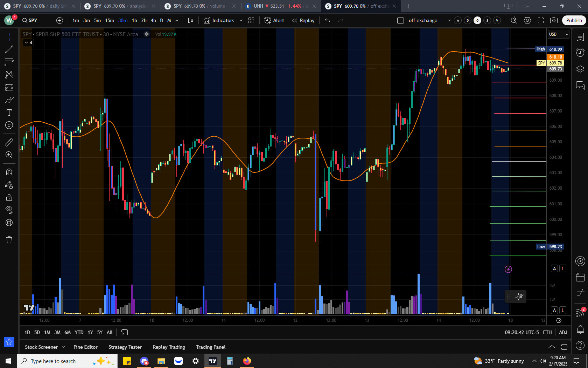The height and width of the screenshot is (368, 588).
Task: Open the three-dot window menu
Action: 527,6
